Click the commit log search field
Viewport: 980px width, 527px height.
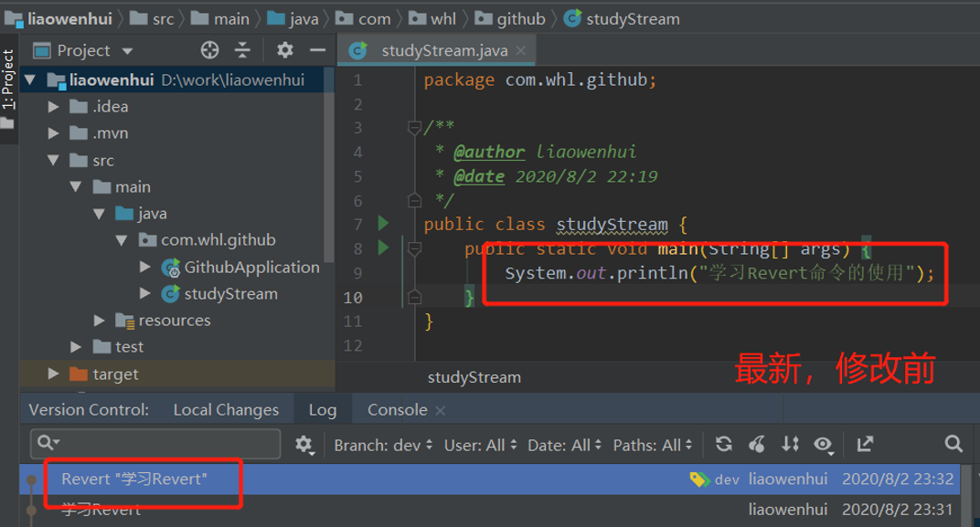(154, 444)
